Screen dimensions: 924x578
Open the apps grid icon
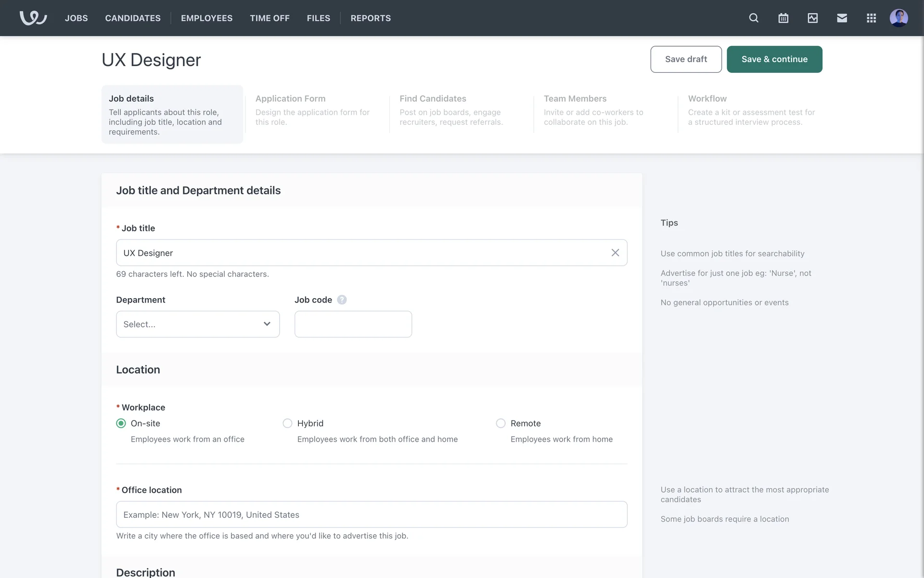(871, 18)
